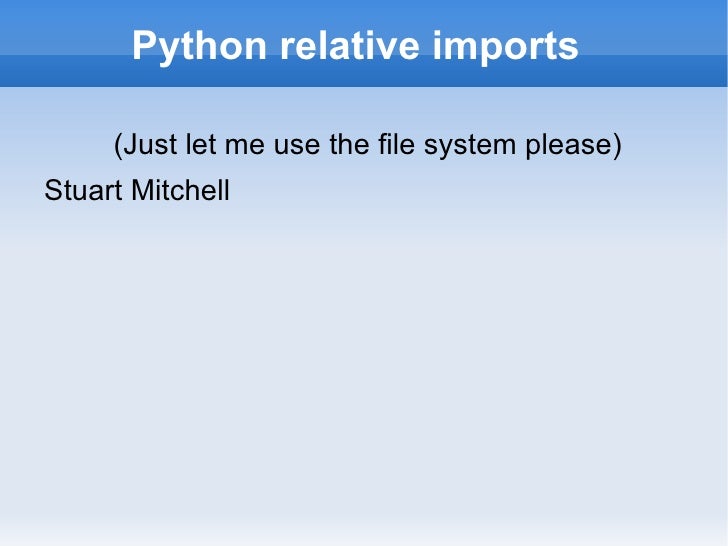Select the word "relative" in the heading
Viewport: 728px width, 546px height.
350,45
